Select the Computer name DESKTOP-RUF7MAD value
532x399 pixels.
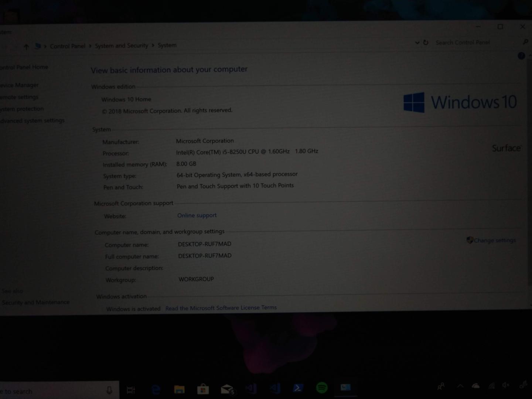pyautogui.click(x=205, y=244)
